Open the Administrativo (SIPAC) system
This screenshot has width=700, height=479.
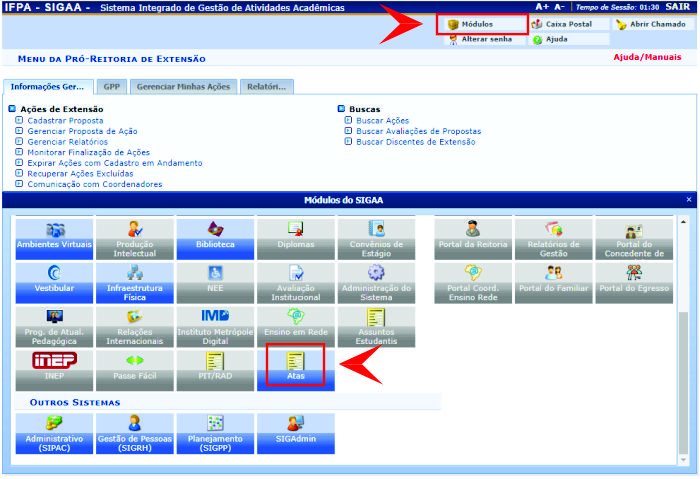54,433
